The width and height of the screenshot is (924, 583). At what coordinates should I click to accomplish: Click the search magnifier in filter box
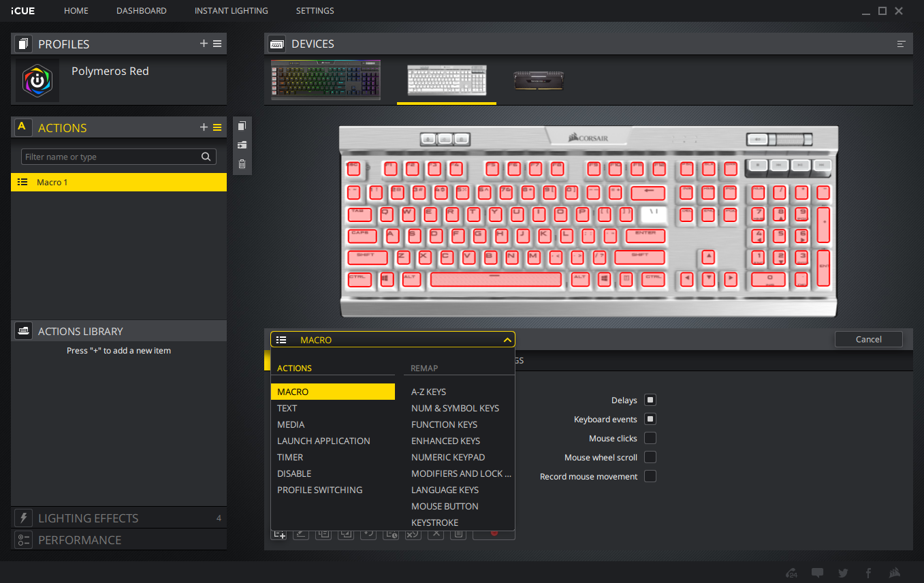pyautogui.click(x=206, y=157)
